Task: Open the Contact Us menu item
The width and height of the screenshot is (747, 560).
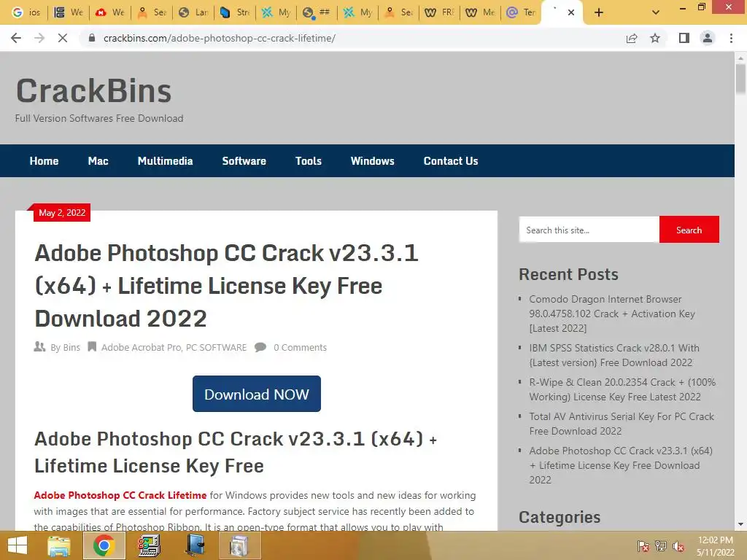Action: click(x=451, y=161)
